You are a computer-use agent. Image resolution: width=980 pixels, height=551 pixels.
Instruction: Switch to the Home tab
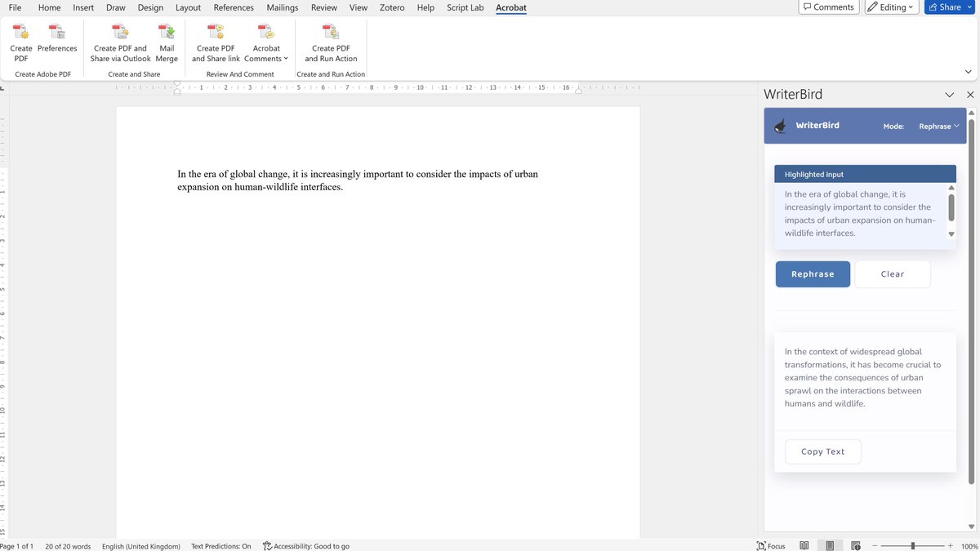pos(49,7)
